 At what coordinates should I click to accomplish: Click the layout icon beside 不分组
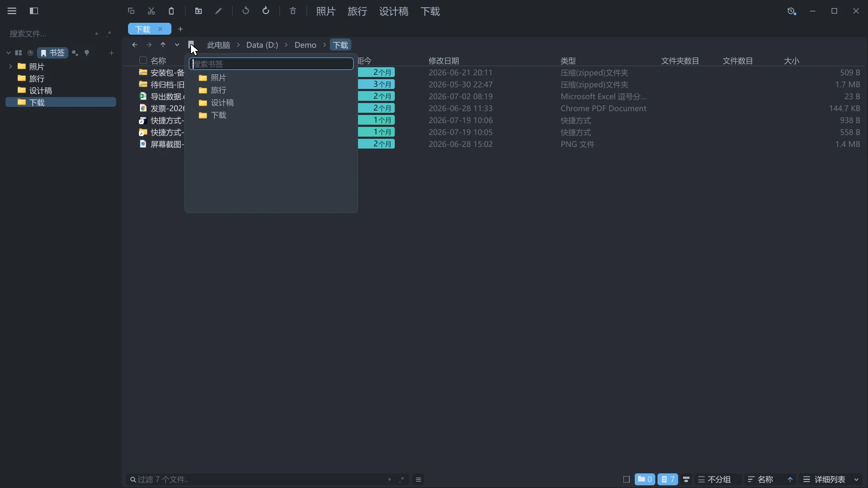(686, 479)
